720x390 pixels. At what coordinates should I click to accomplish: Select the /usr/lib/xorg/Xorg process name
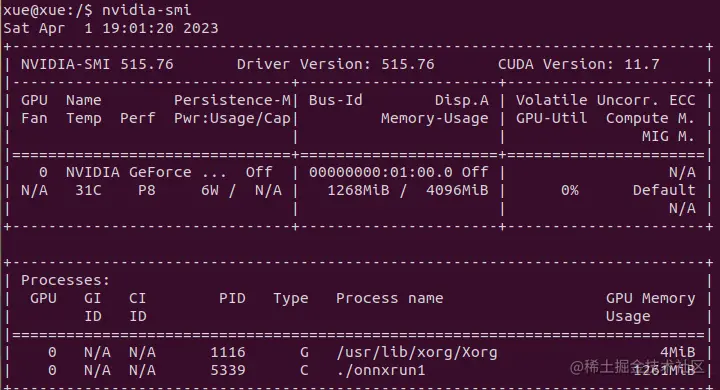tap(416, 352)
